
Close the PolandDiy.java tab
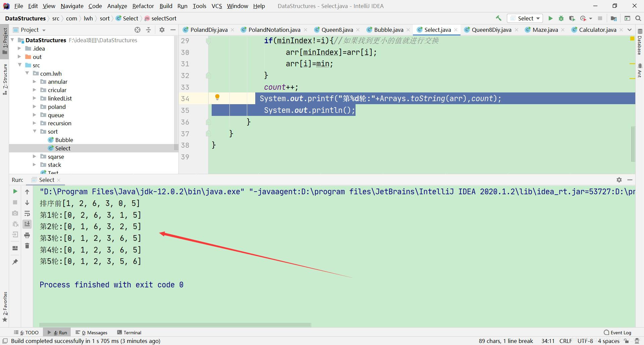point(232,30)
